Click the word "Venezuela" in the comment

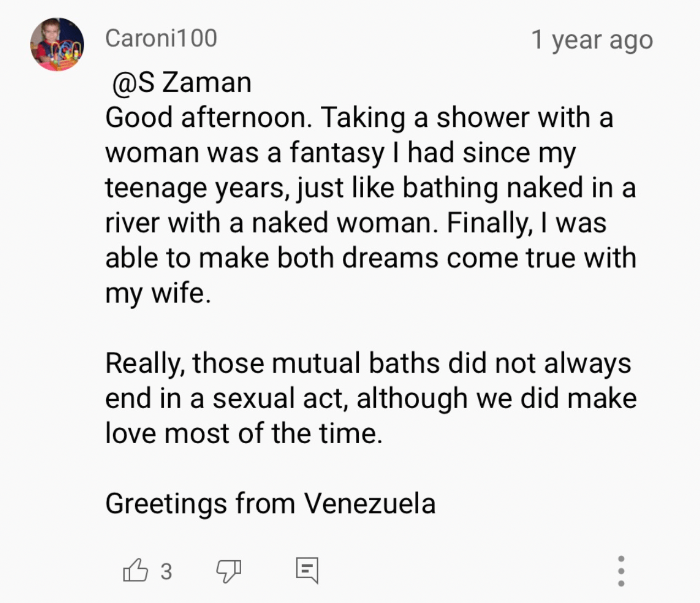point(370,503)
